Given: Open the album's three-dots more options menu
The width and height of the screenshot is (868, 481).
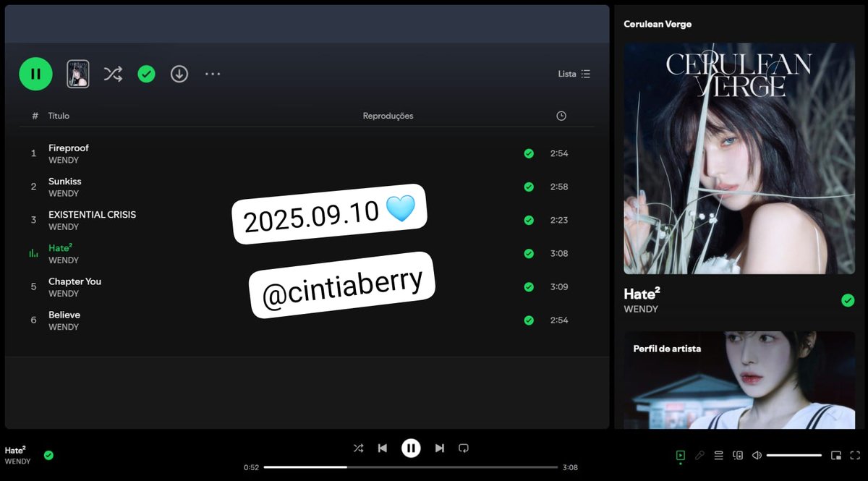Looking at the screenshot, I should click(213, 74).
